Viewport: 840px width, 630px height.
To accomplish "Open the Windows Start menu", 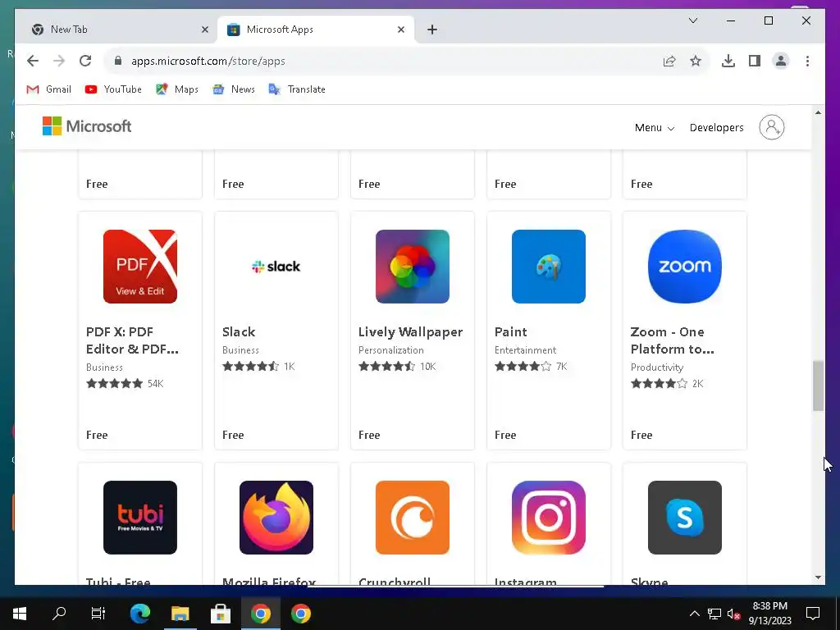I will (x=20, y=614).
